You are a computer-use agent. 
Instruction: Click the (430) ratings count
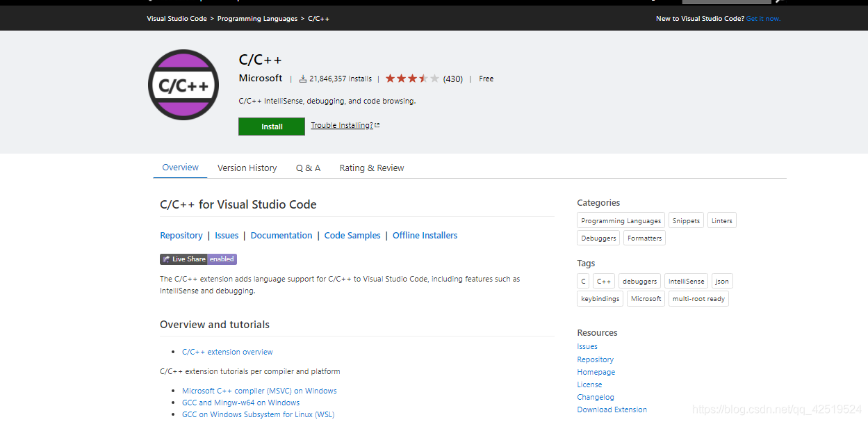[x=453, y=79]
